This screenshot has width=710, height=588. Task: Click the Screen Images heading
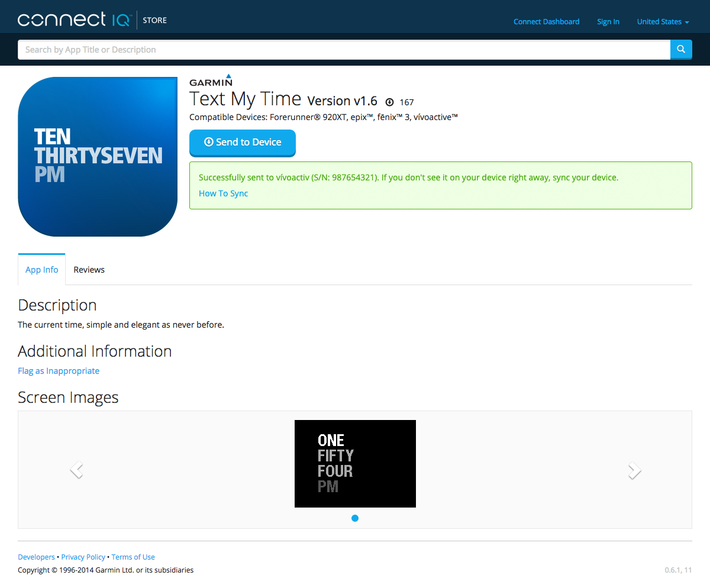click(x=68, y=398)
